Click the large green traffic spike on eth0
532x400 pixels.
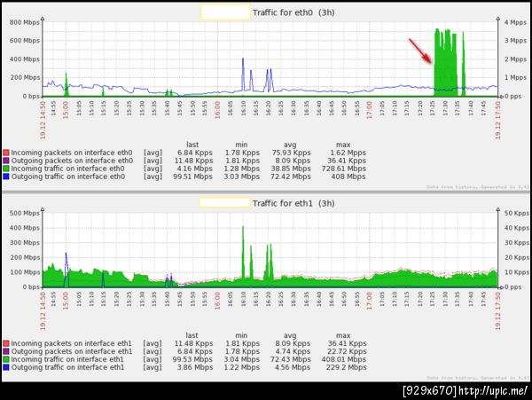pyautogui.click(x=445, y=63)
